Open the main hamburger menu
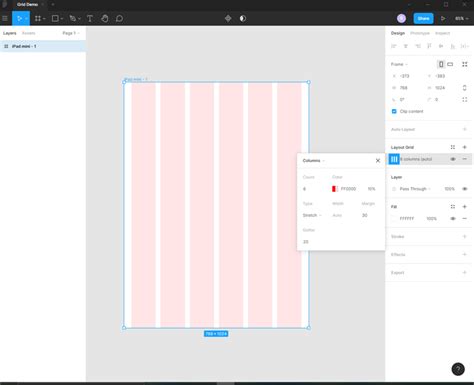474x385 pixels. pyautogui.click(x=5, y=18)
